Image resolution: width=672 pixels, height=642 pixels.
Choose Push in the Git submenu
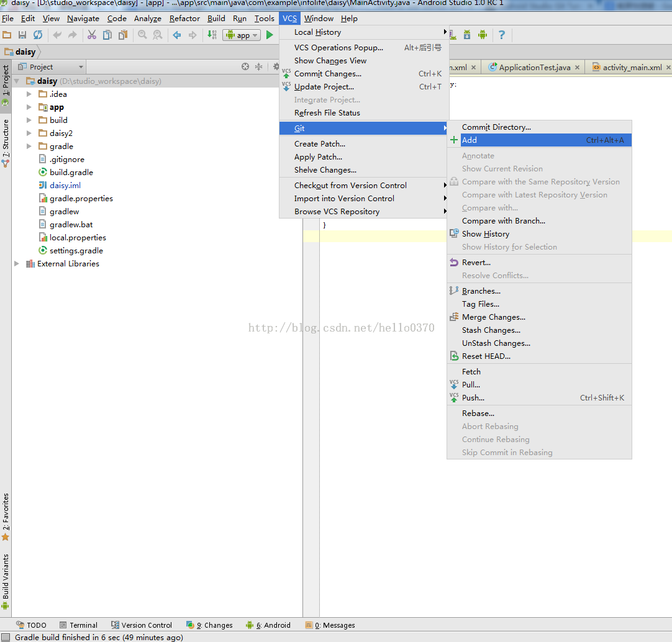[540, 398]
